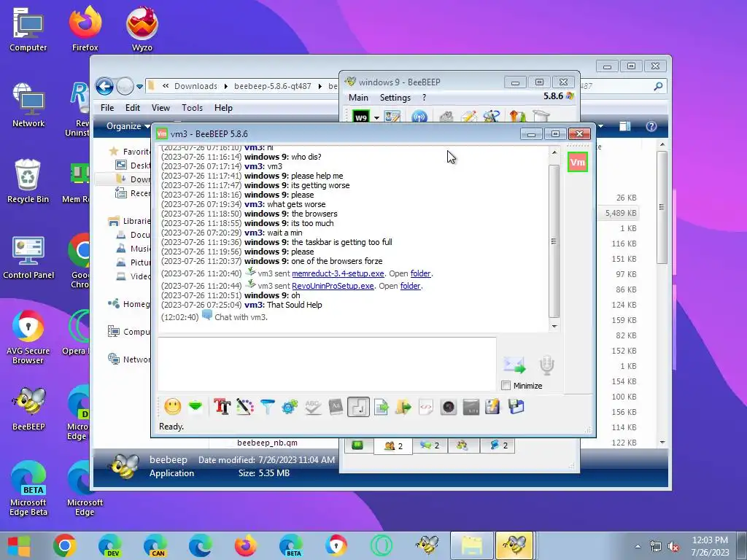Open the Main menu in the BeeBEEP window
This screenshot has height=560, width=747.
point(358,97)
